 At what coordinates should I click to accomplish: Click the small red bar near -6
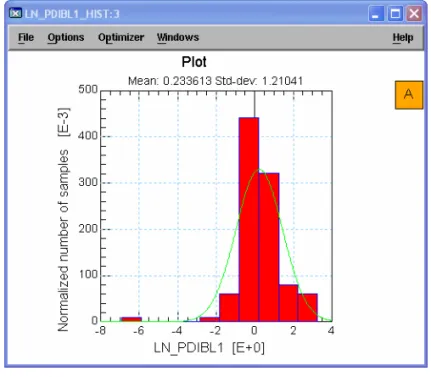[131, 319]
